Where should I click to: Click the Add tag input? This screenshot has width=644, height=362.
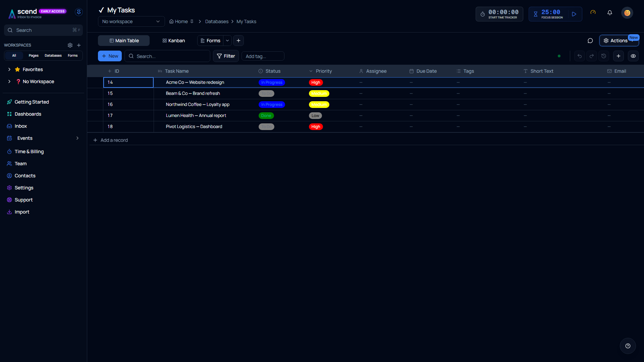263,56
